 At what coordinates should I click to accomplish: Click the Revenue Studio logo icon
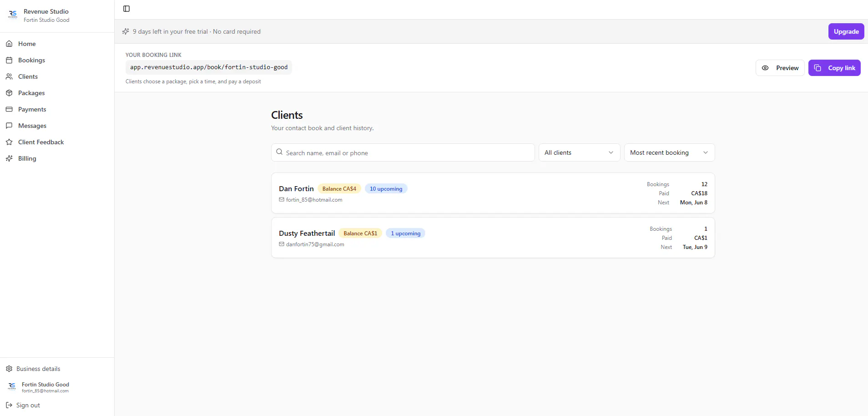click(x=13, y=15)
